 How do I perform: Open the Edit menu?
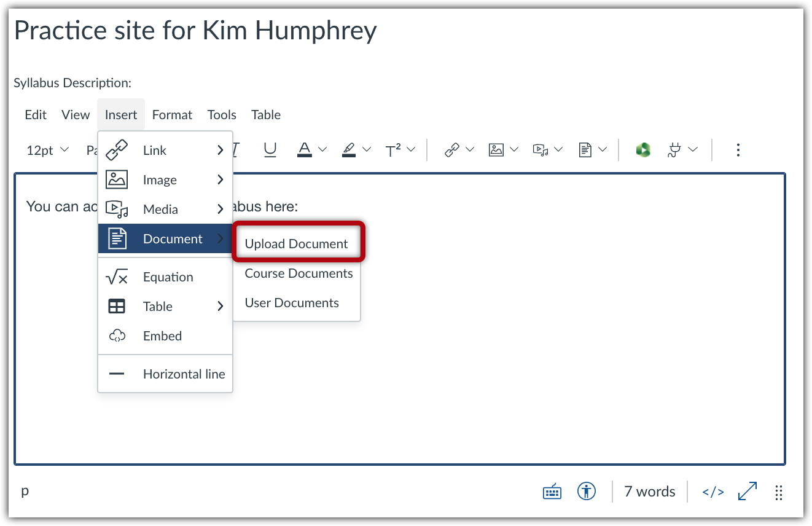[x=36, y=115]
